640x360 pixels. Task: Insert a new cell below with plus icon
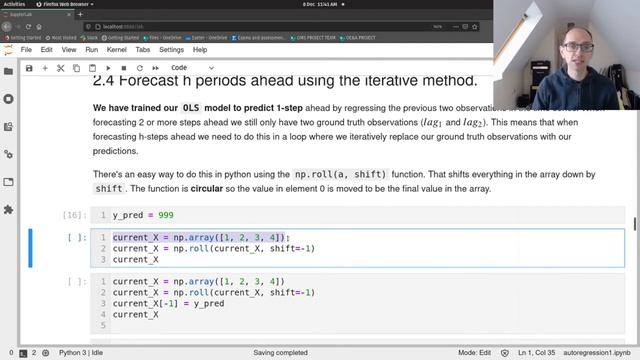click(x=45, y=68)
